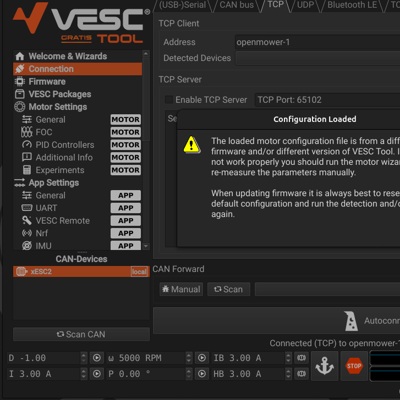Open App Settings General page
400x400 pixels.
[x=77, y=195]
